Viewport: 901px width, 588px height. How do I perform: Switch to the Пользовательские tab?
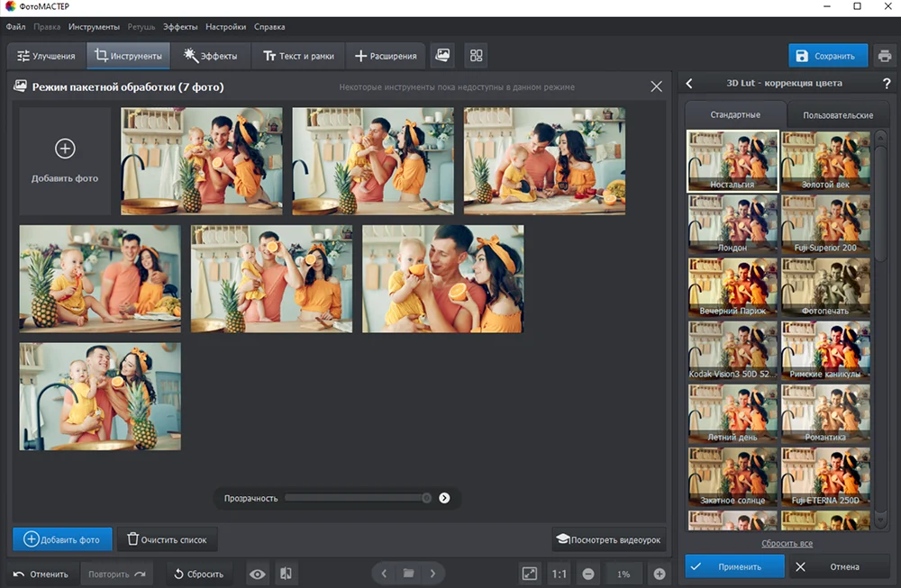tap(838, 115)
